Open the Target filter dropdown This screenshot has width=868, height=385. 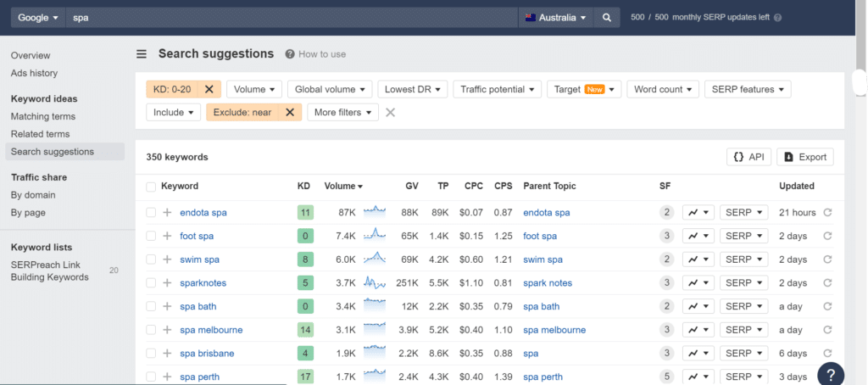click(584, 89)
